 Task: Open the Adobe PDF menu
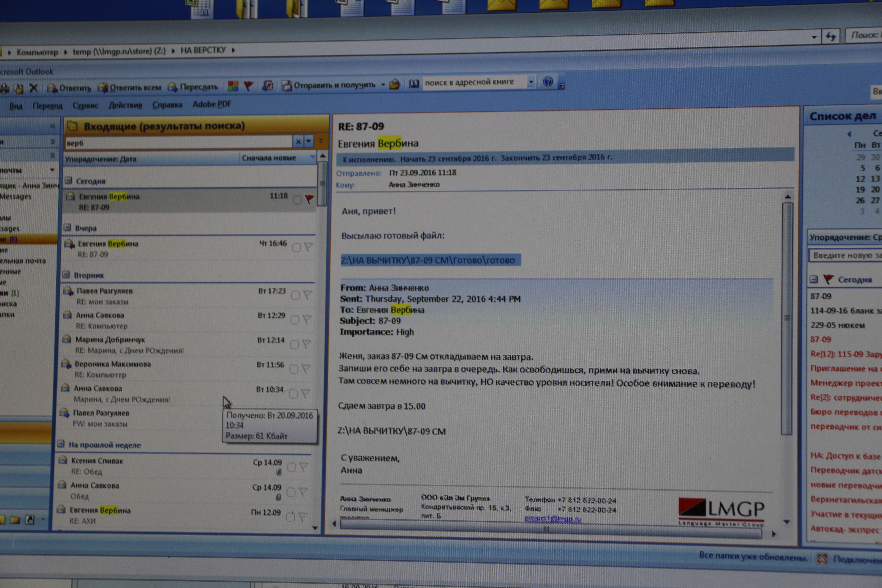click(211, 104)
